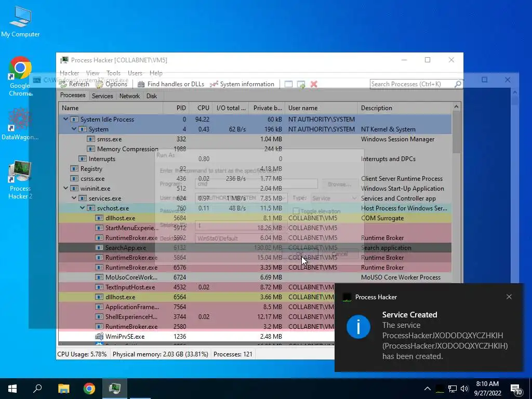Click the process list scrollbar up arrow
The image size is (532, 399).
(456, 107)
